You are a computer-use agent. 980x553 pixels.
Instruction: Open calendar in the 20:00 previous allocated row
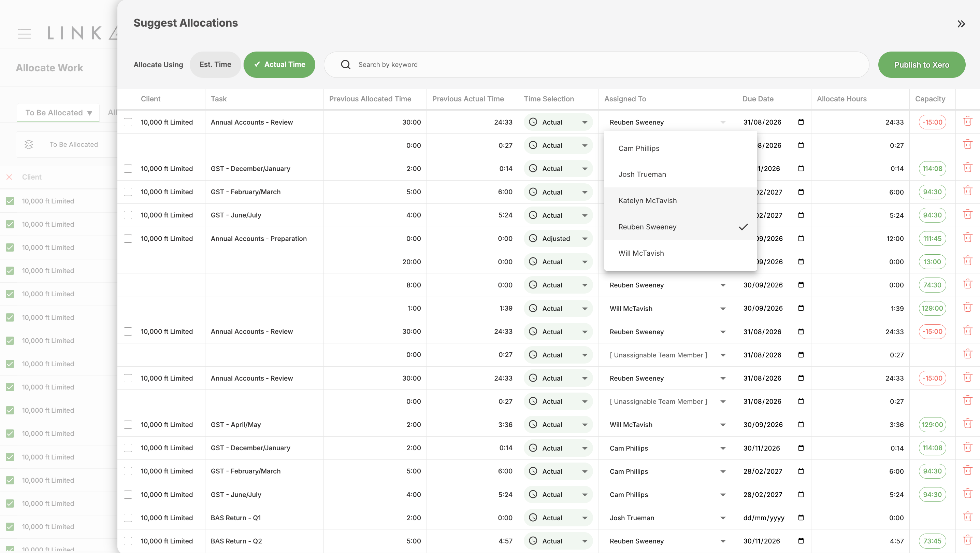pos(801,262)
